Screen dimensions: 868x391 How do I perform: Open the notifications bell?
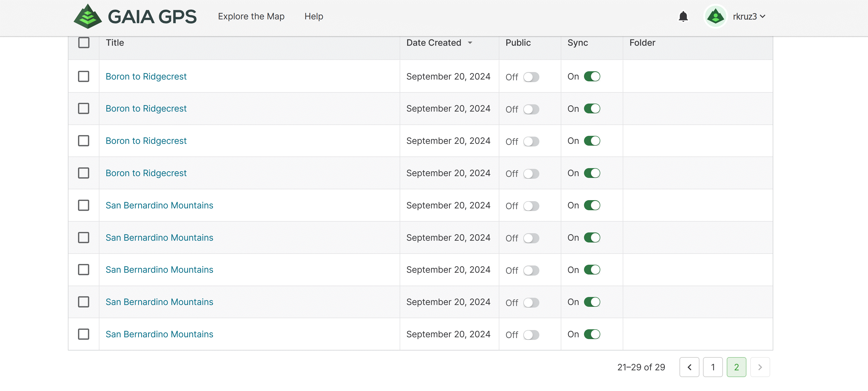[683, 17]
